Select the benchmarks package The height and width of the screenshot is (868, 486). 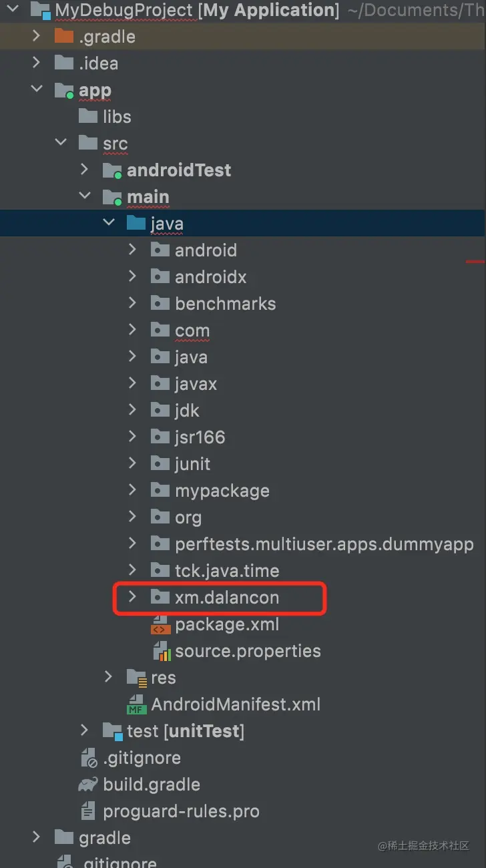coord(225,304)
